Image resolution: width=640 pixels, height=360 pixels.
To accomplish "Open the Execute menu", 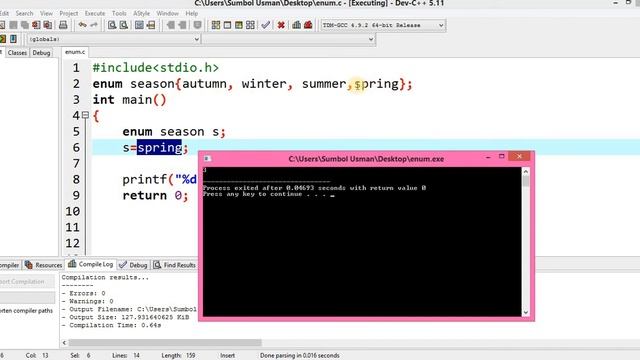I will pyautogui.click(x=95, y=13).
